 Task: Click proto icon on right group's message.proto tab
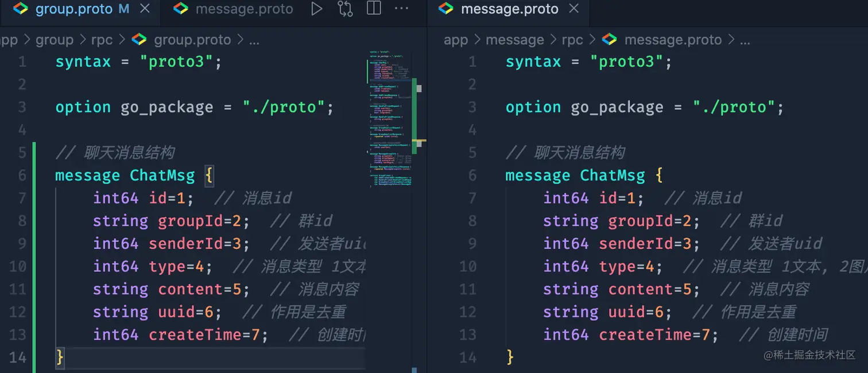(x=446, y=9)
